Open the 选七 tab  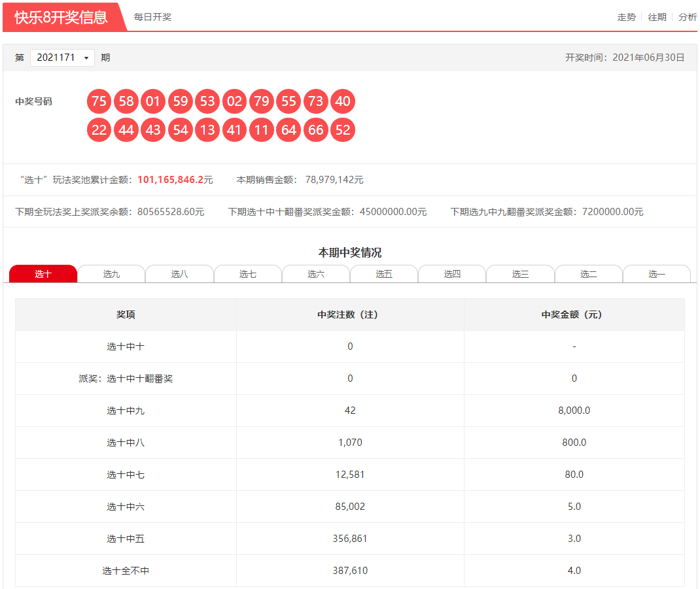coord(248,274)
